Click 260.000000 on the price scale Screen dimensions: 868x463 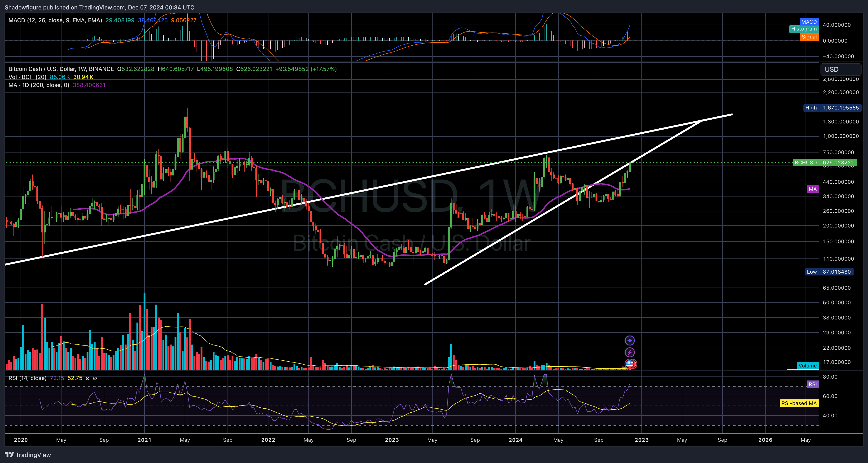(x=838, y=211)
